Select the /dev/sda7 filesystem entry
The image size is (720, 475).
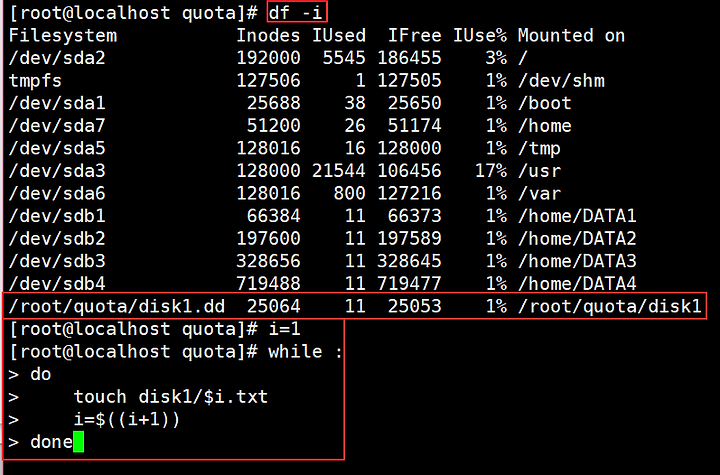(57, 125)
